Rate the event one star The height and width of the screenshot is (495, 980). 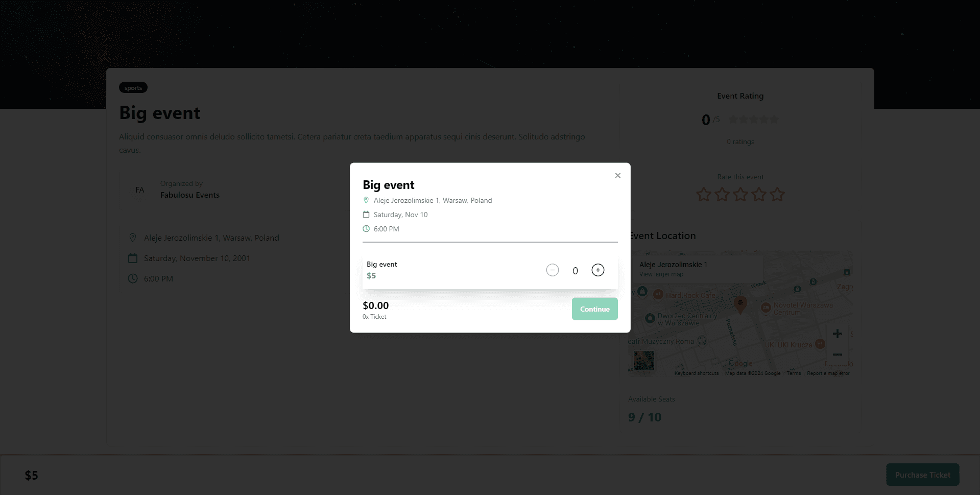point(703,194)
